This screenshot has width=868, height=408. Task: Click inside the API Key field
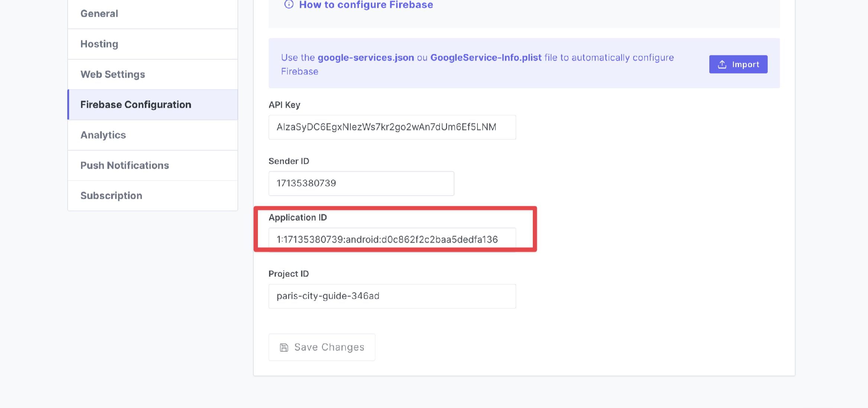(392, 127)
